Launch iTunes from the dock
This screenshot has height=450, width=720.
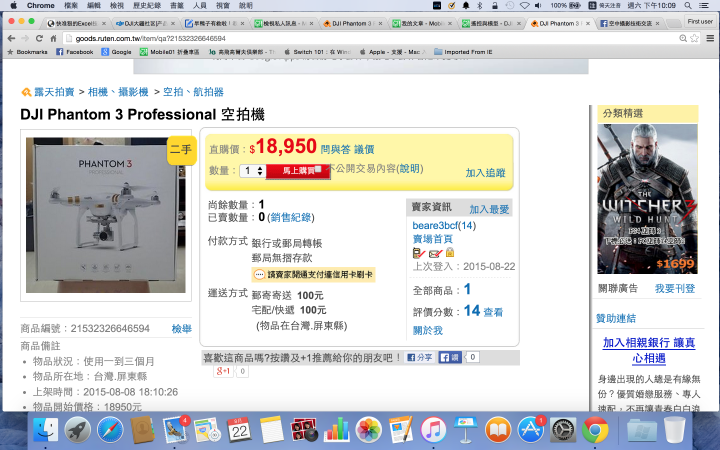[x=433, y=430]
